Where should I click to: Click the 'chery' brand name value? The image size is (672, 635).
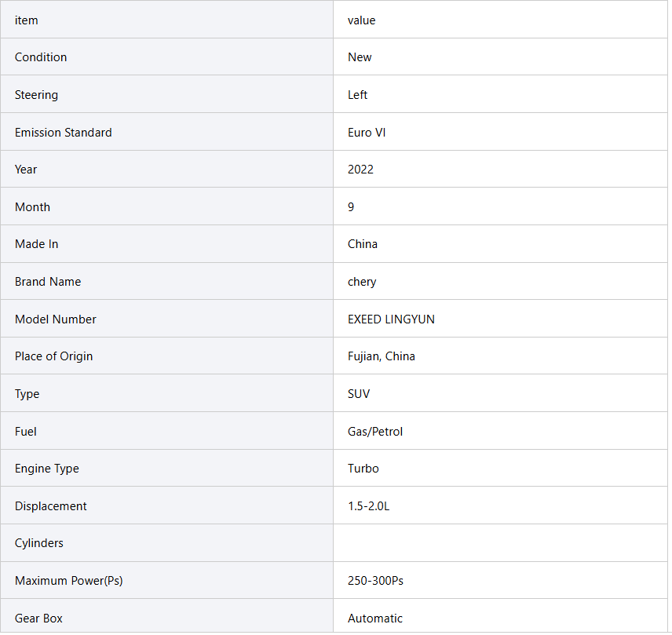362,282
